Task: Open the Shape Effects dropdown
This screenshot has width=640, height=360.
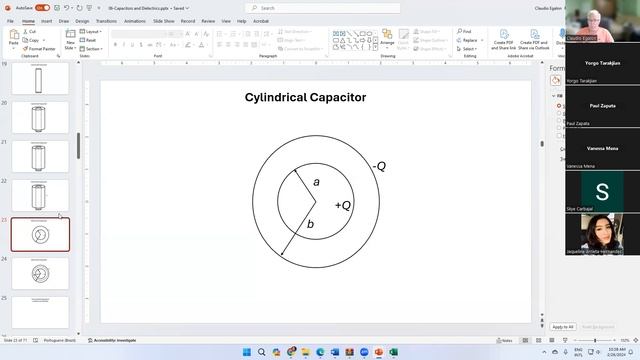Action: [430, 49]
